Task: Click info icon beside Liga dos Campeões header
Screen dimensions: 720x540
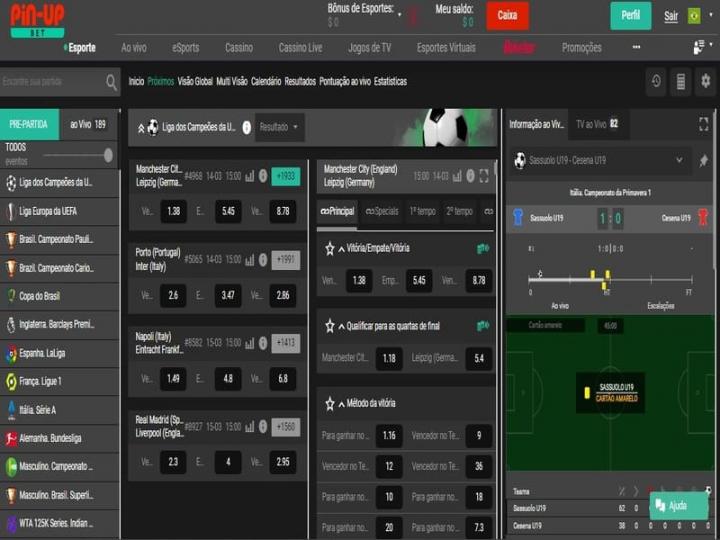Action: tap(247, 127)
